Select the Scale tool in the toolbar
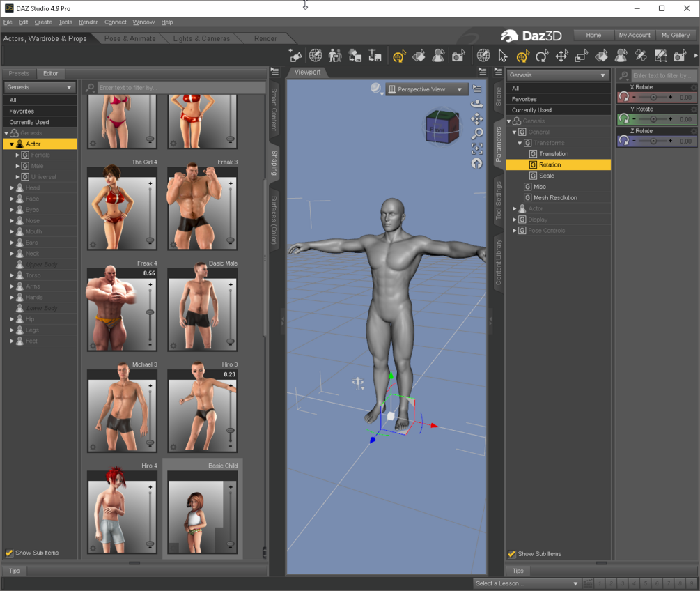This screenshot has width=700, height=591. point(582,56)
